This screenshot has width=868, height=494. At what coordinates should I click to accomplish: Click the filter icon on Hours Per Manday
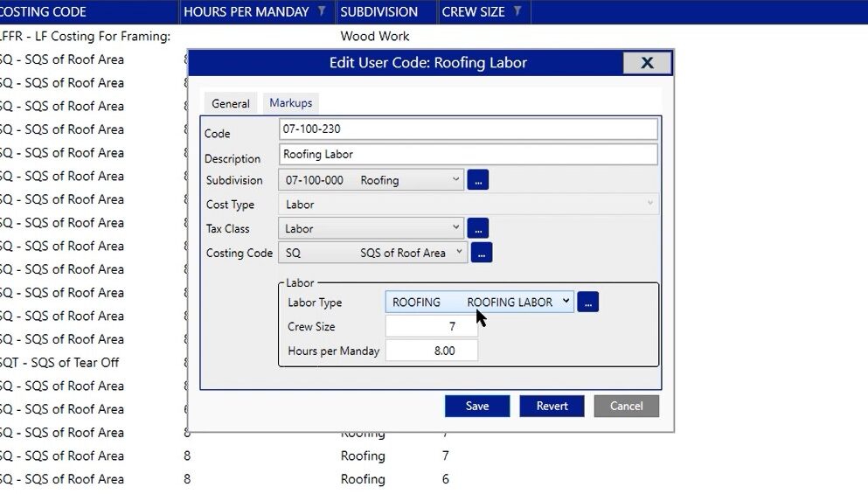(x=322, y=11)
